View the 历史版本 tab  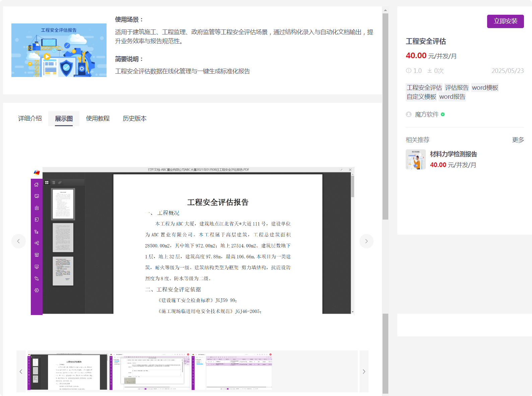coord(135,118)
